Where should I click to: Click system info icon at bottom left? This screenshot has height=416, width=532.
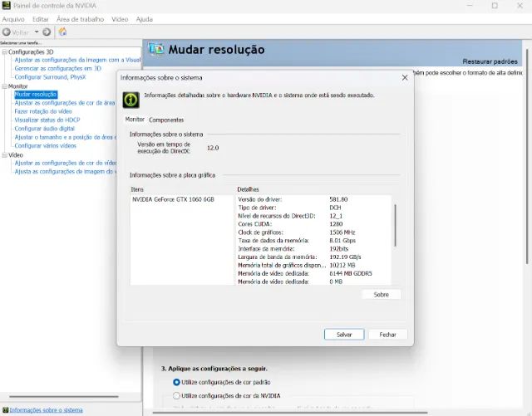pyautogui.click(x=5, y=410)
